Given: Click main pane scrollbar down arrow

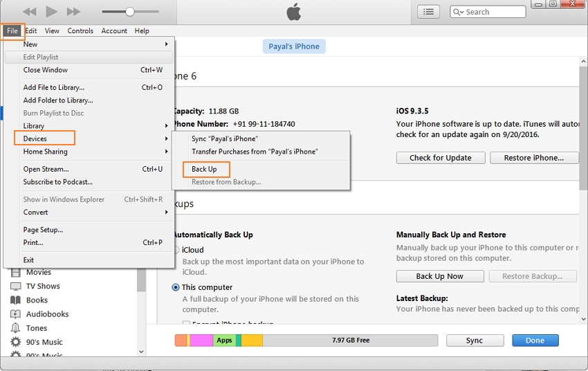Looking at the screenshot, I should pos(583,319).
